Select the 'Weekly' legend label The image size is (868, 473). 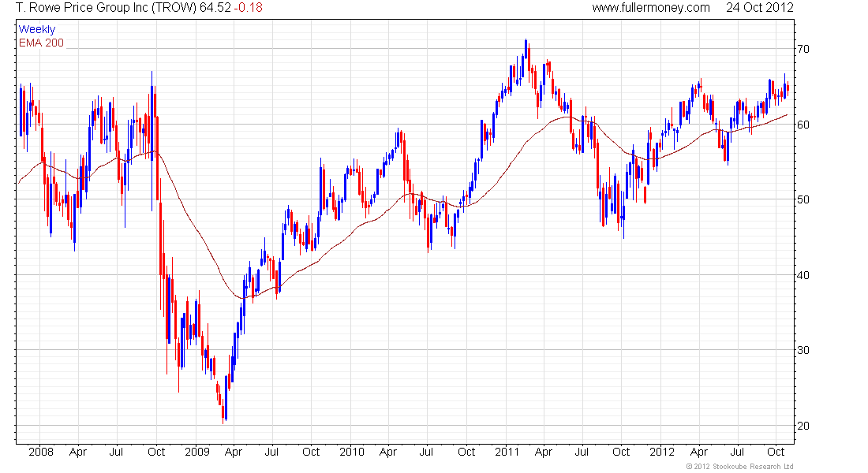[x=37, y=29]
